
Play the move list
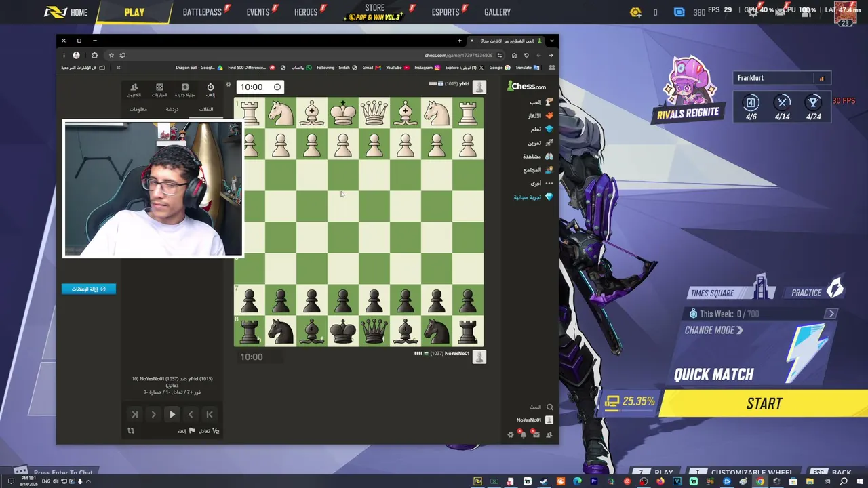point(172,414)
